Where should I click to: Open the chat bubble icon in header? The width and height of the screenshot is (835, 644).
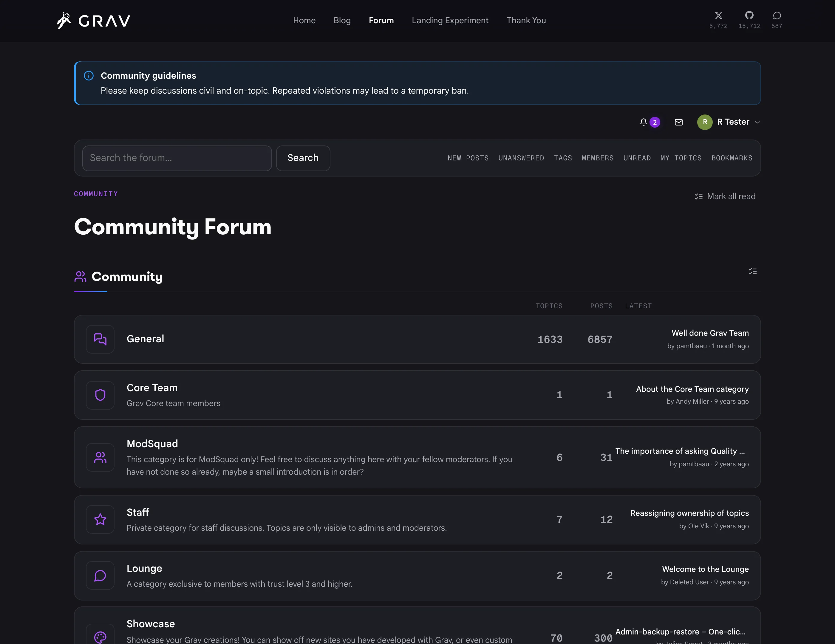[777, 16]
